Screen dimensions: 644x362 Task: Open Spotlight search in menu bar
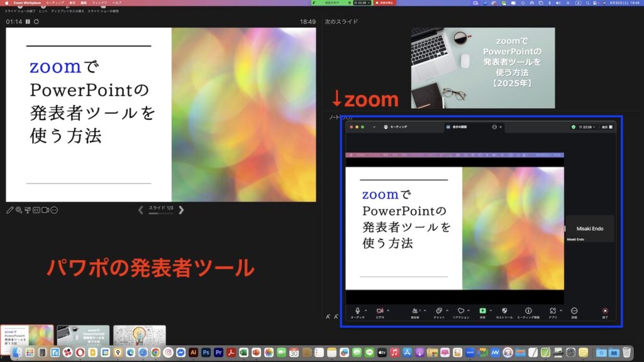588,3
